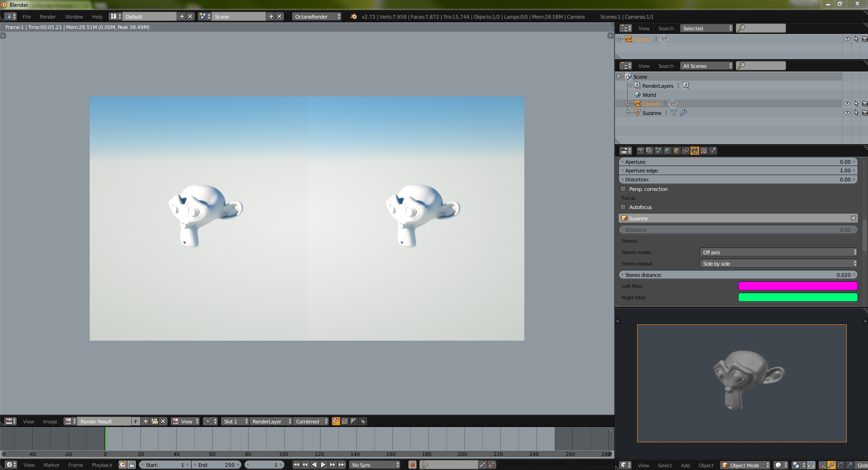Toggle Camera visibility in All Scenes outliner

coord(847,104)
